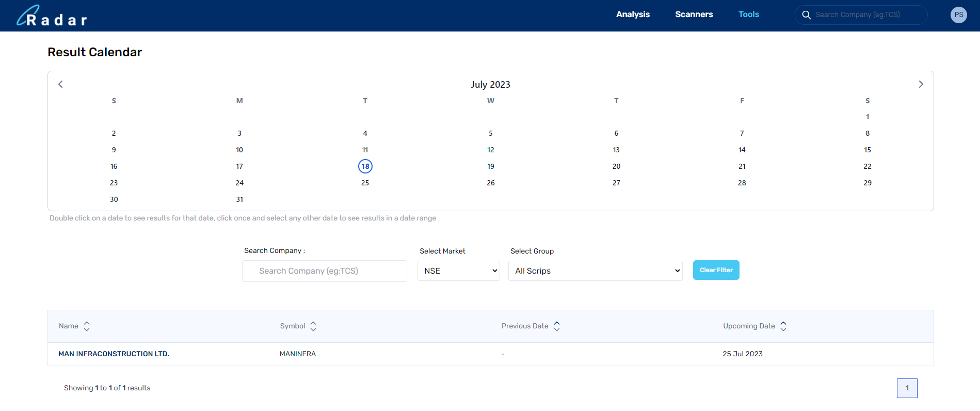Select July 17 on calendar
The width and height of the screenshot is (980, 411).
click(239, 166)
